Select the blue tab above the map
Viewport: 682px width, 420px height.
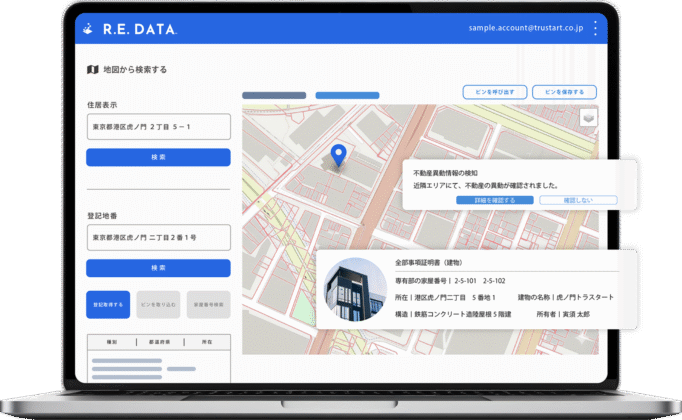pyautogui.click(x=347, y=96)
